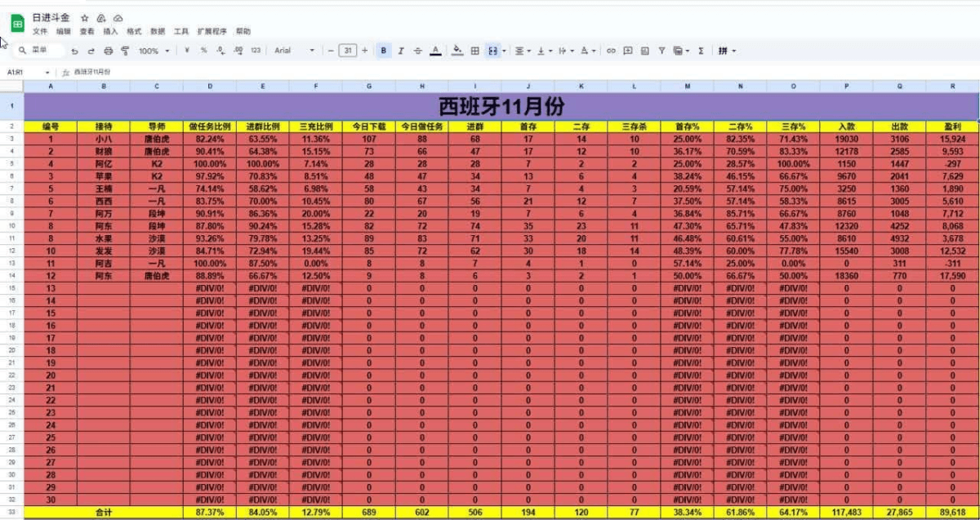Click the redo arrow in toolbar
The height and width of the screenshot is (520, 980).
click(x=91, y=51)
